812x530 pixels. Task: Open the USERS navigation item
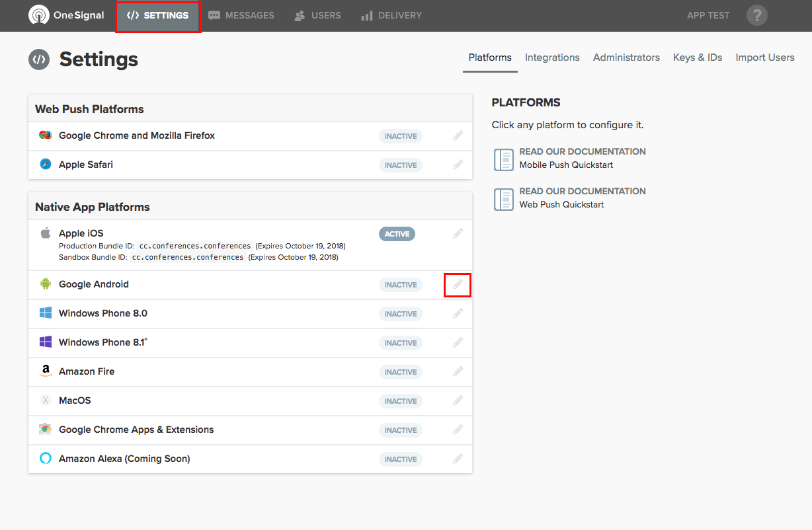coord(318,15)
